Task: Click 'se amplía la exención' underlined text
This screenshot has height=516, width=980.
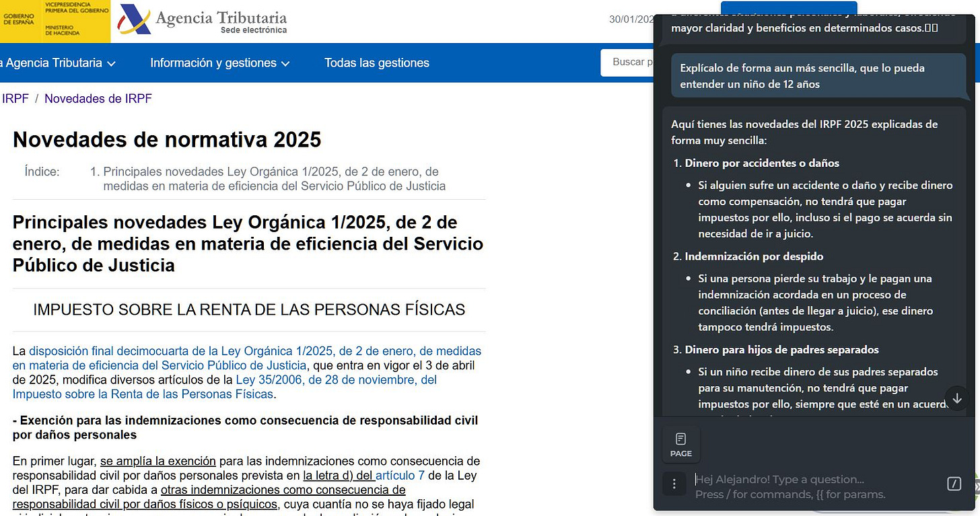Action: point(158,462)
